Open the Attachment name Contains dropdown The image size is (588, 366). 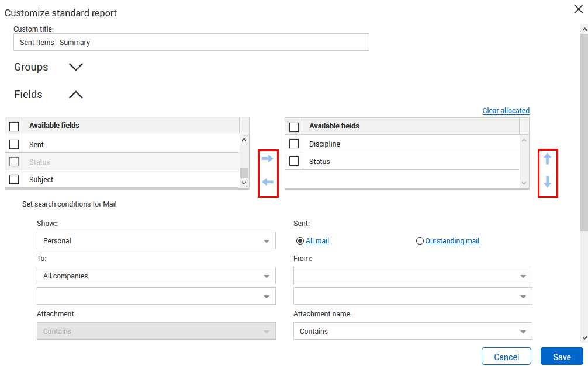[x=413, y=331]
